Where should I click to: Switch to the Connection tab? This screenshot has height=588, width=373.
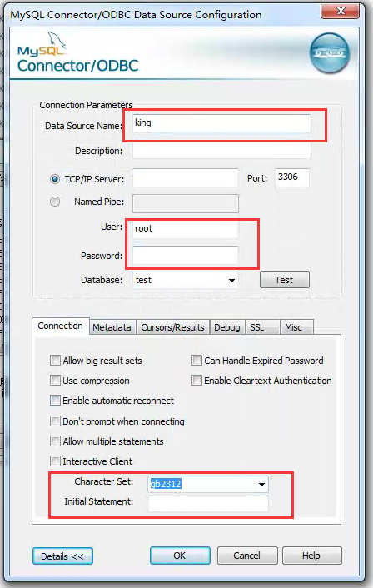(60, 326)
